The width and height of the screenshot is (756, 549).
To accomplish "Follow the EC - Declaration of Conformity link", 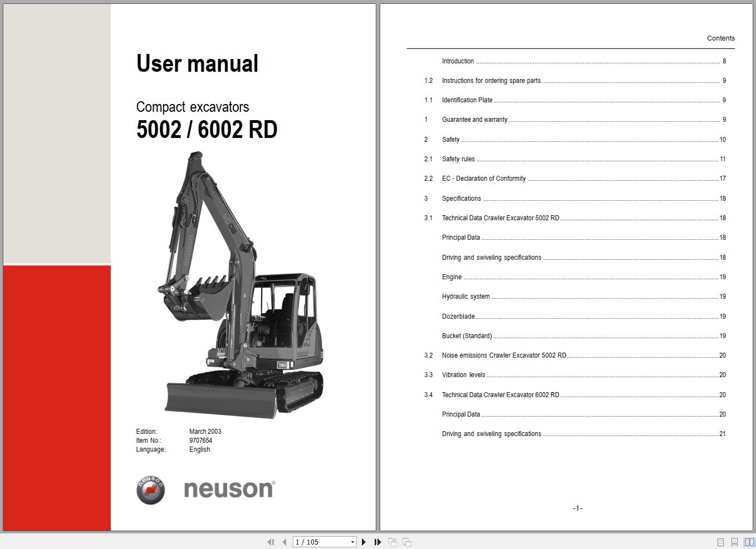I will point(484,178).
